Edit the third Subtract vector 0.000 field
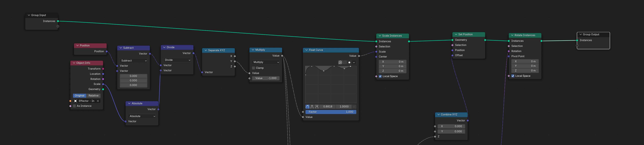644x145 pixels. (x=134, y=85)
